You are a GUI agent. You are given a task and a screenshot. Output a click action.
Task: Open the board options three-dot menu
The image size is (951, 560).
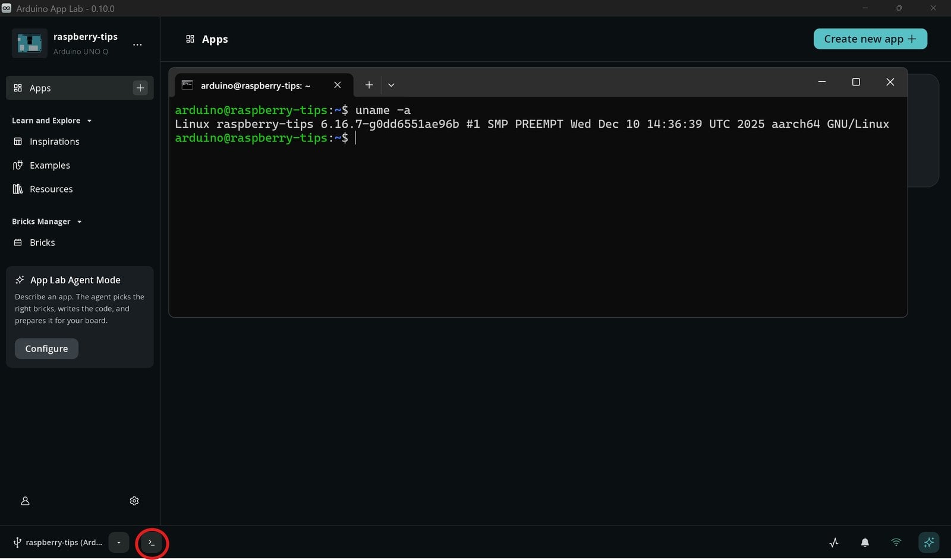point(137,45)
